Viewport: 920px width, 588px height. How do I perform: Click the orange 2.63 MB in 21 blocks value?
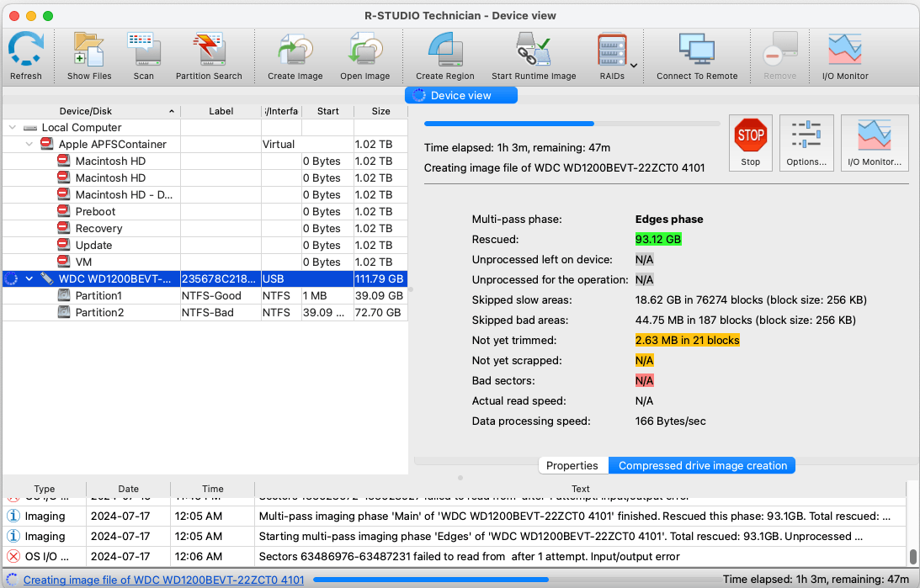click(687, 340)
